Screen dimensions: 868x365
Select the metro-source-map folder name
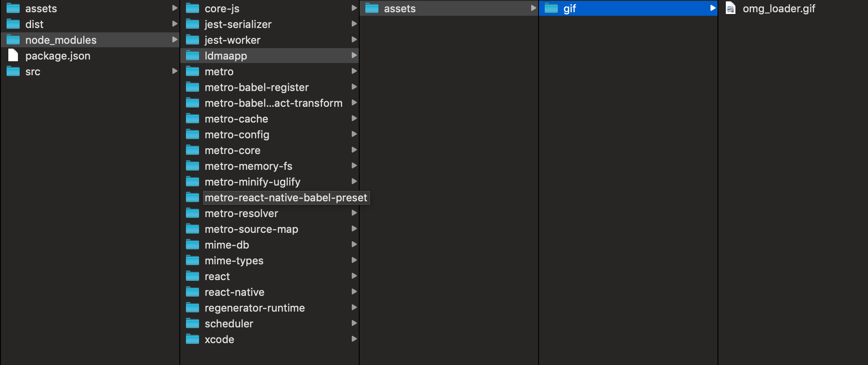point(251,229)
